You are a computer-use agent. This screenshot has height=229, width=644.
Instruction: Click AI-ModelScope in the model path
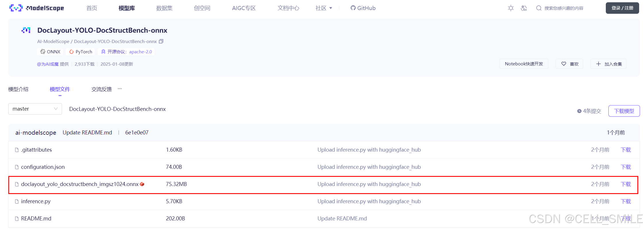53,41
